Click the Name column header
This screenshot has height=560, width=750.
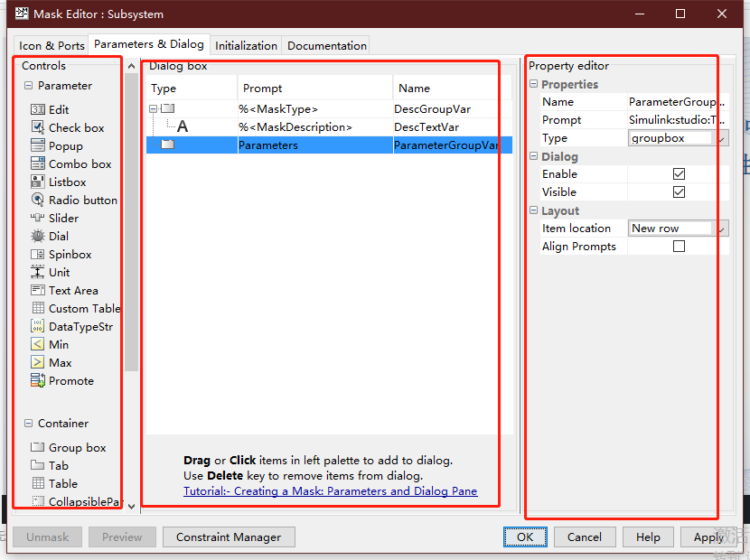coord(453,88)
